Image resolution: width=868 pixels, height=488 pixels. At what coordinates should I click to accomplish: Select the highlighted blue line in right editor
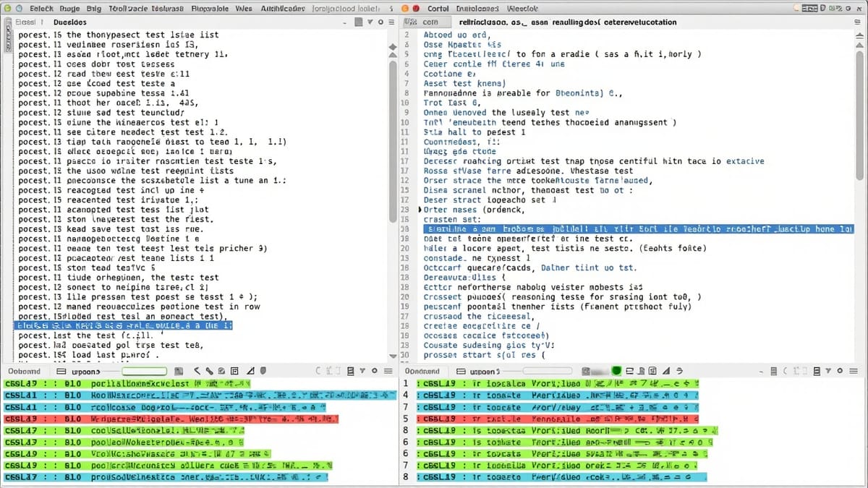637,228
